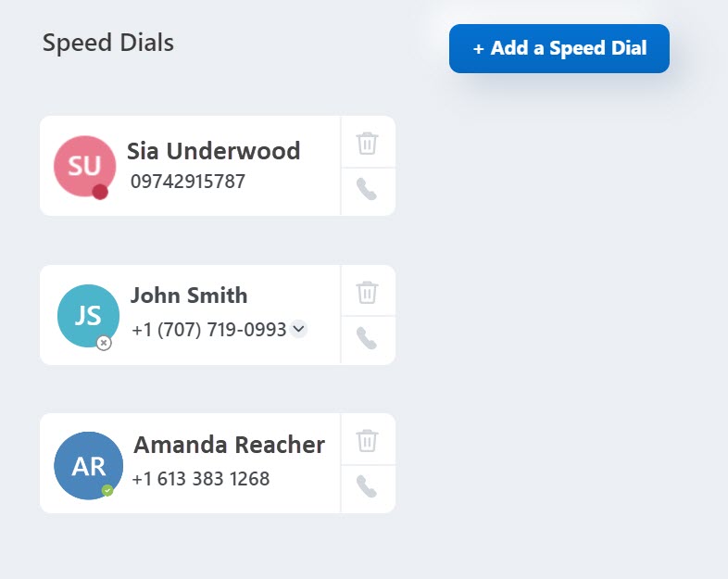
Task: Click Sia Underwood's red busy status dot
Action: tap(100, 192)
